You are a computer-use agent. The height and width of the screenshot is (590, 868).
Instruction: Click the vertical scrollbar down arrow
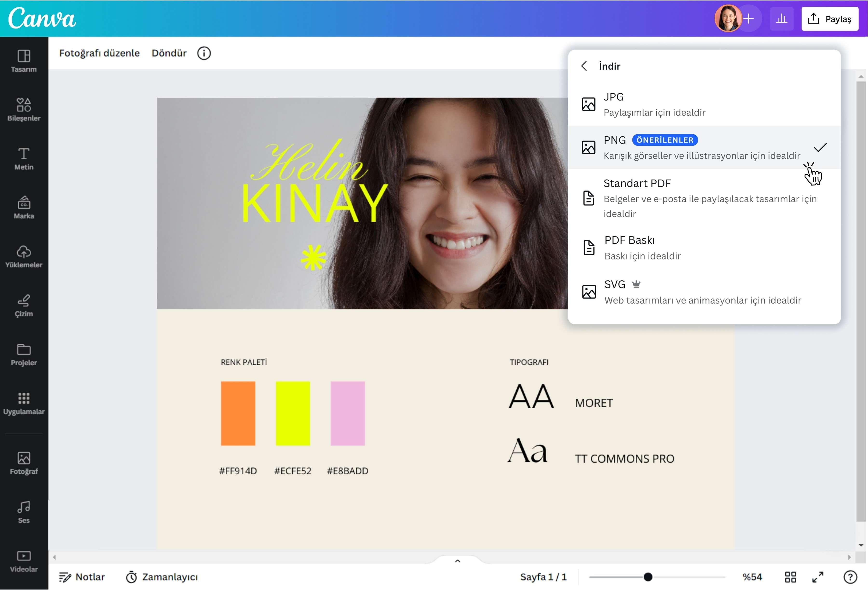click(x=861, y=545)
